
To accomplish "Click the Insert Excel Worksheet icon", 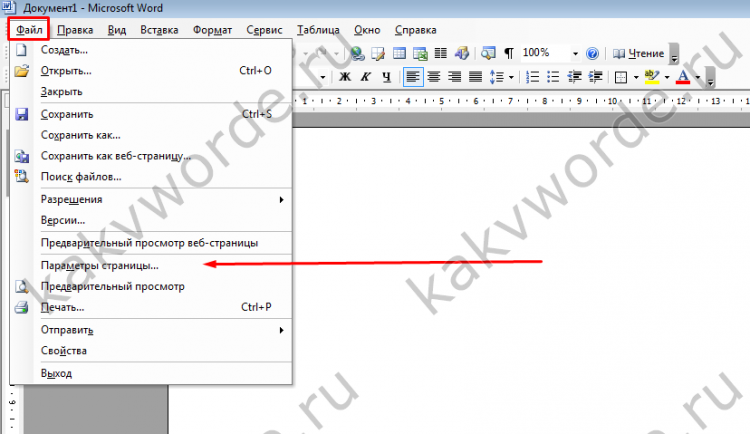I will coord(420,53).
